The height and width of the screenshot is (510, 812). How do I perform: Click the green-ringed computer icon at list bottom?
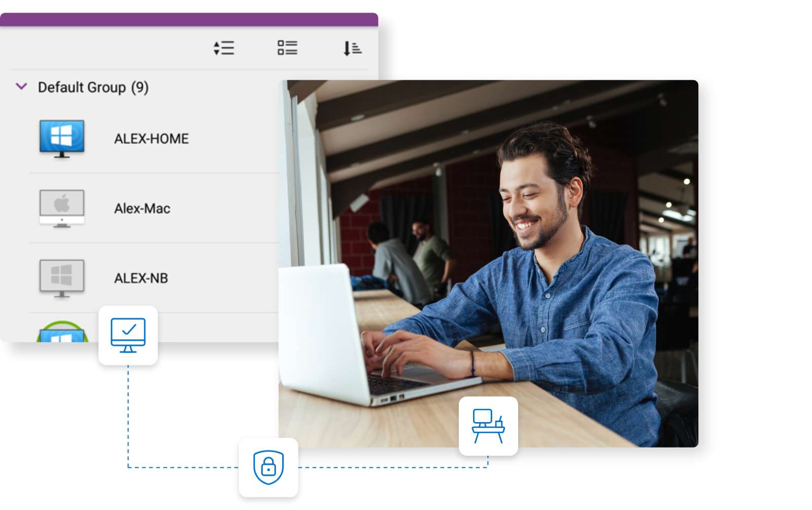coord(62,333)
